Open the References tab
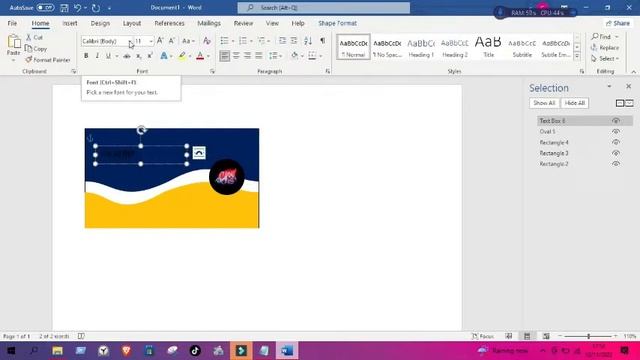This screenshot has height=360, width=640. click(169, 23)
